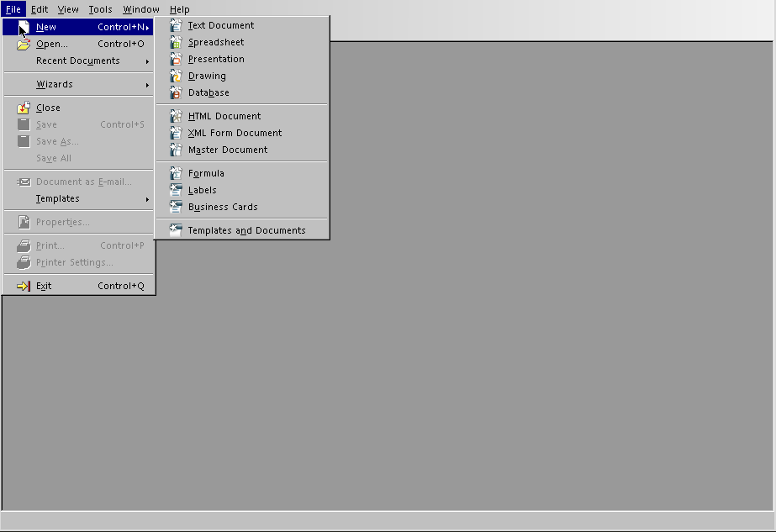This screenshot has height=532, width=776.
Task: Open the Tools menu
Action: click(x=100, y=9)
